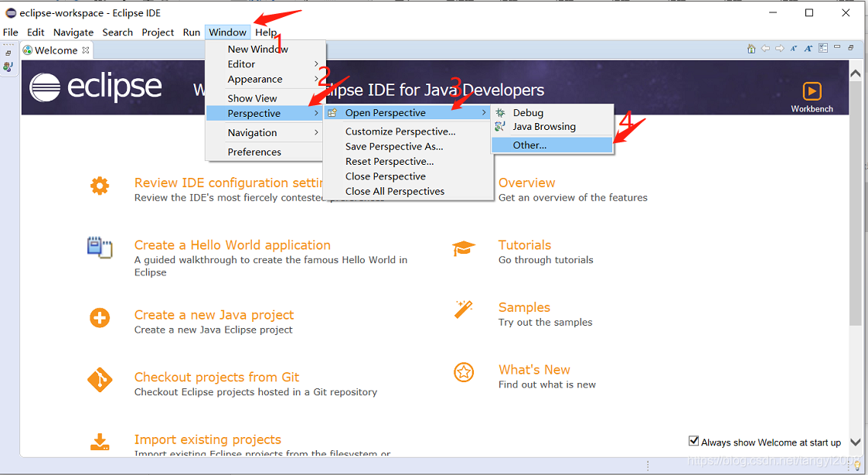Click the Window menu
The image size is (868, 475).
[x=227, y=32]
